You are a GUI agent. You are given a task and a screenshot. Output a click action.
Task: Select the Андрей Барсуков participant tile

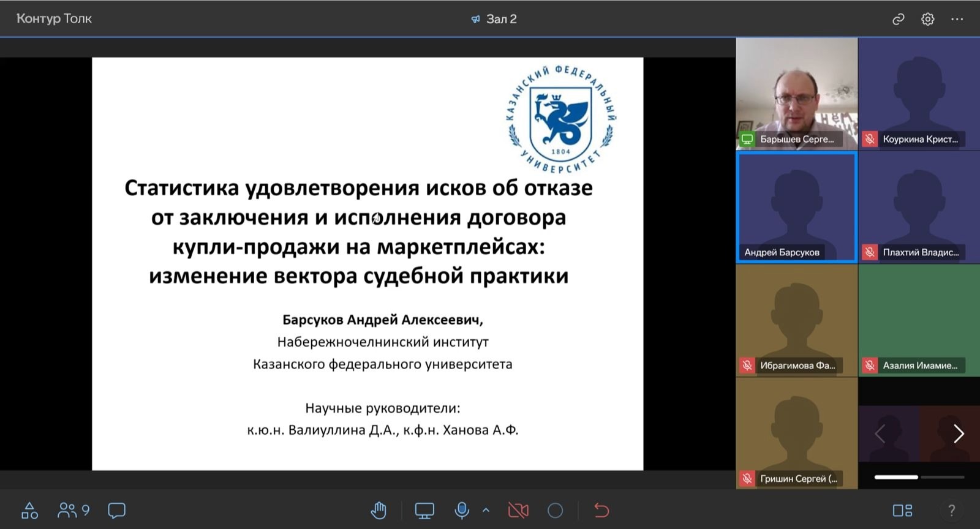click(x=796, y=207)
